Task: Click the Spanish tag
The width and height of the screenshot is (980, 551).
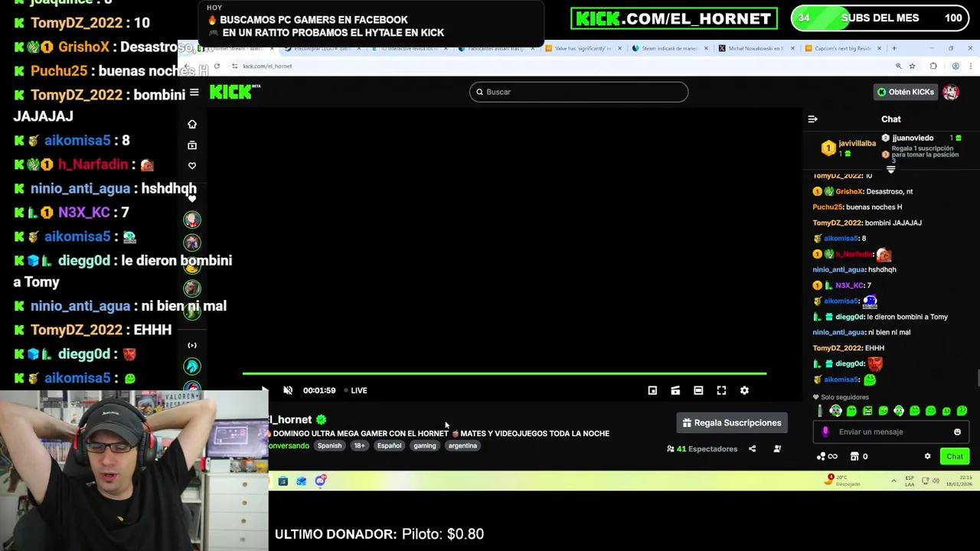Action: click(329, 445)
